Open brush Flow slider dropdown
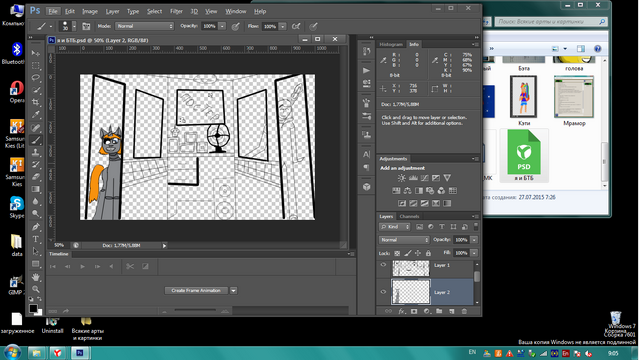Screen dimensions: 640x360 [x=282, y=26]
